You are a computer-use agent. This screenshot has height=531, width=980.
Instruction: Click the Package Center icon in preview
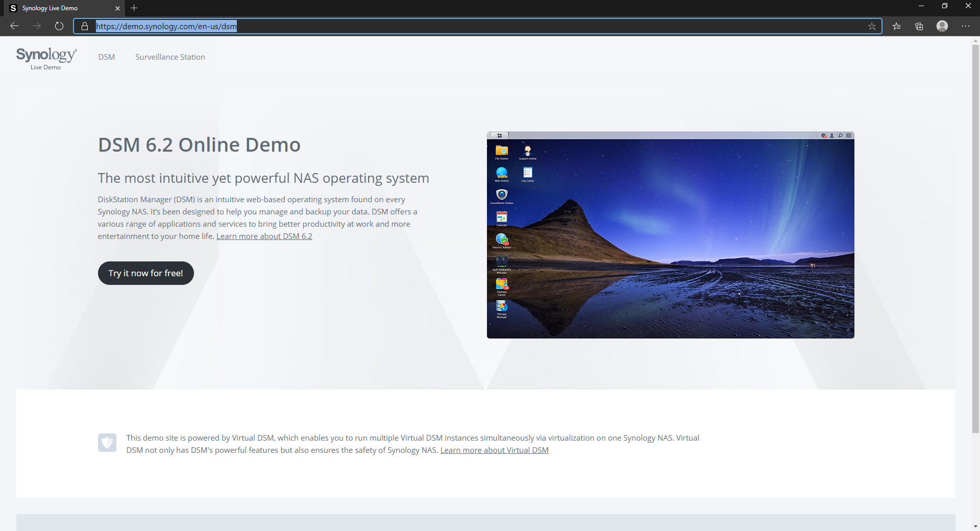[502, 287]
